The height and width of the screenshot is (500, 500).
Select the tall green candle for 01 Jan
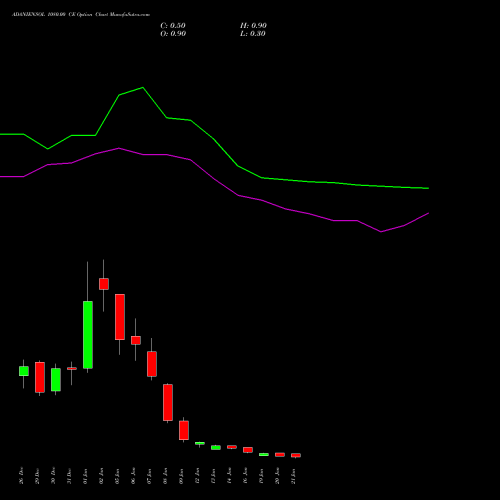click(x=88, y=335)
